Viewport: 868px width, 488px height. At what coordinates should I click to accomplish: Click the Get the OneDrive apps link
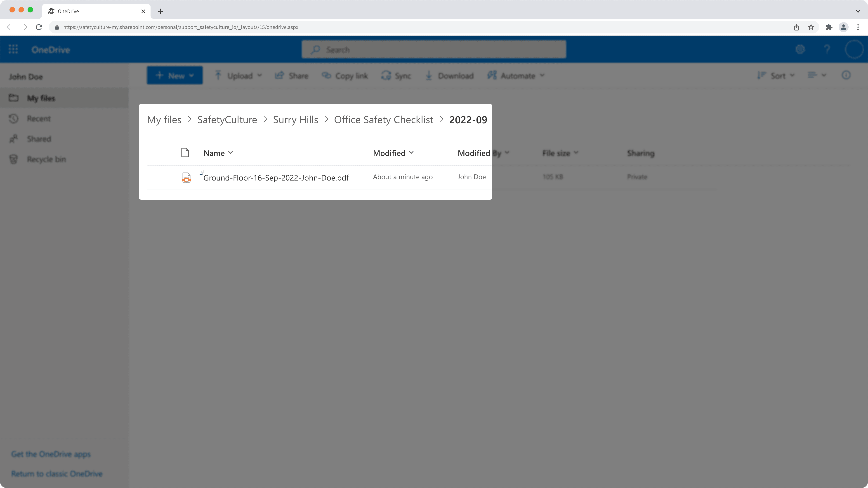pyautogui.click(x=51, y=454)
